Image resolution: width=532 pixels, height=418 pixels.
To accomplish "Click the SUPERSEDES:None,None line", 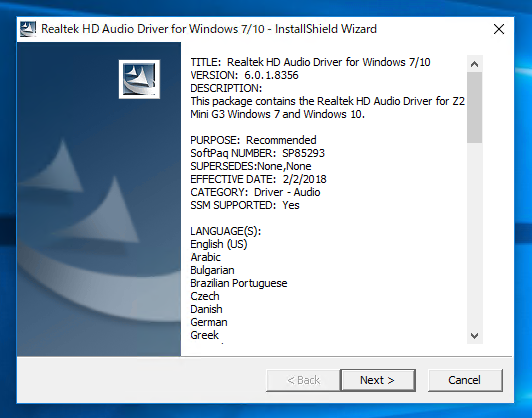I will [x=251, y=166].
